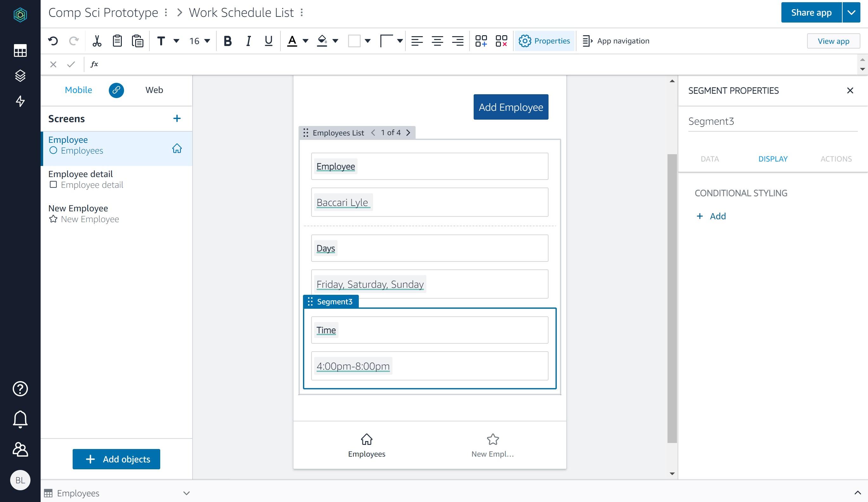
Task: Open the Builder layers icon in sidebar
Action: click(x=20, y=76)
